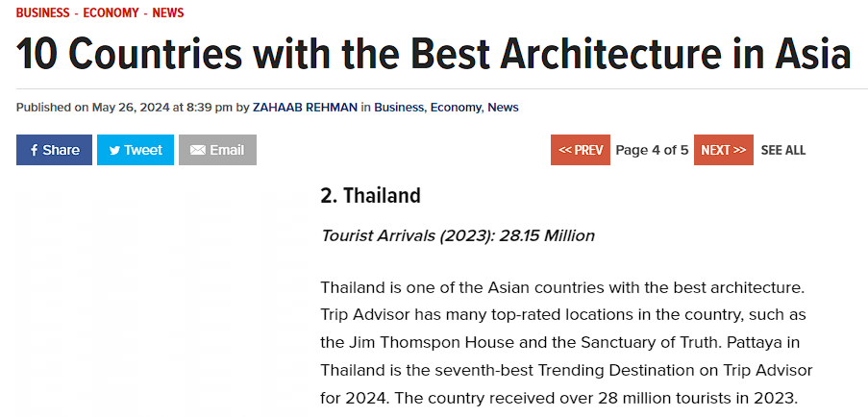Click the '2. Thailand' section heading
This screenshot has height=417, width=868.
coord(370,195)
